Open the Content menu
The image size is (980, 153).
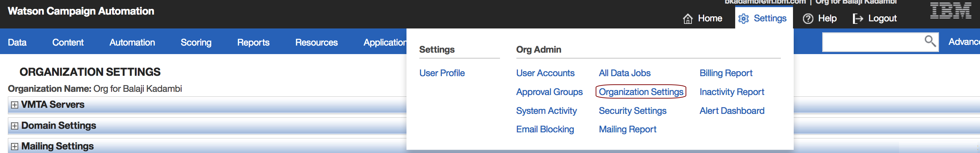(68, 42)
